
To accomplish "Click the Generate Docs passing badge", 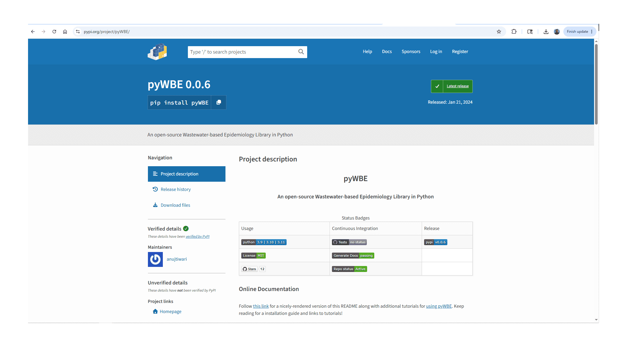I will (353, 256).
